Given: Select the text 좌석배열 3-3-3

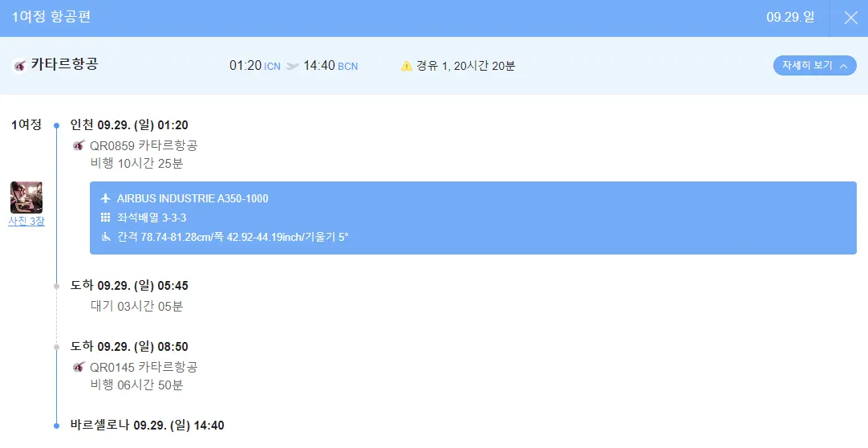Looking at the screenshot, I should (x=152, y=218).
